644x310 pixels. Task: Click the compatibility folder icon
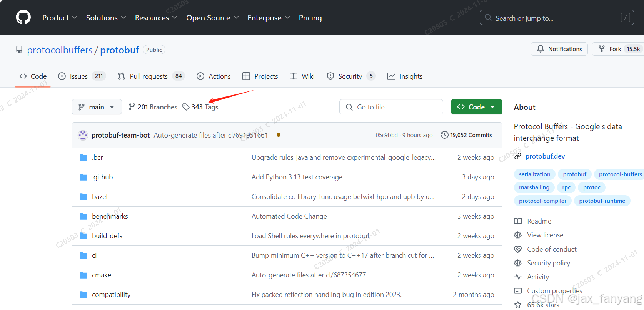83,295
